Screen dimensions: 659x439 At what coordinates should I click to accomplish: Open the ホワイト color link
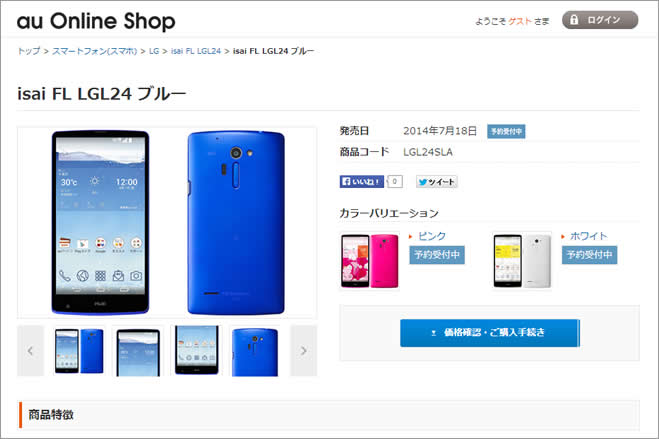pos(588,236)
